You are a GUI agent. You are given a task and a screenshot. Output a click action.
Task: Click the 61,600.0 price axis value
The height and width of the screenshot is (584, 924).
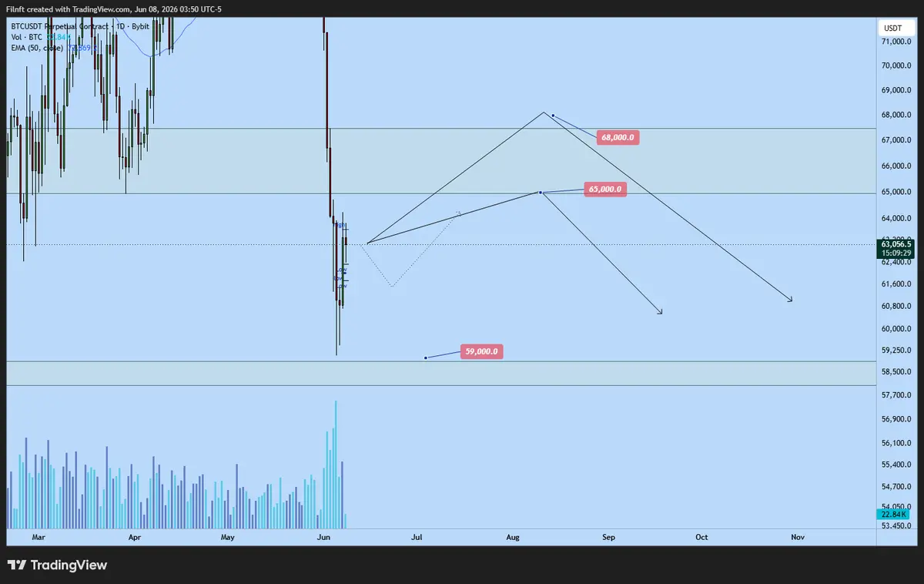pos(896,284)
